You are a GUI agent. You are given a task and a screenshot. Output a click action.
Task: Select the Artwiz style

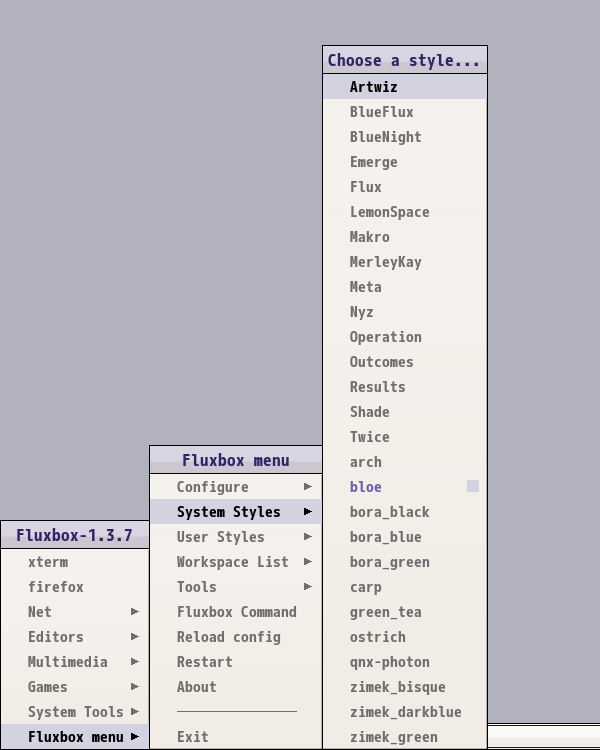click(x=405, y=87)
